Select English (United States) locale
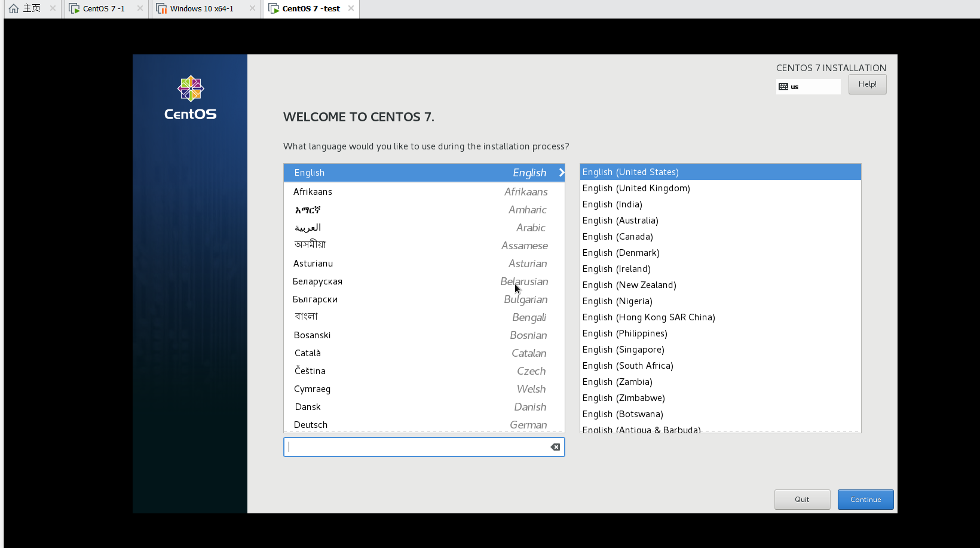 click(x=720, y=172)
